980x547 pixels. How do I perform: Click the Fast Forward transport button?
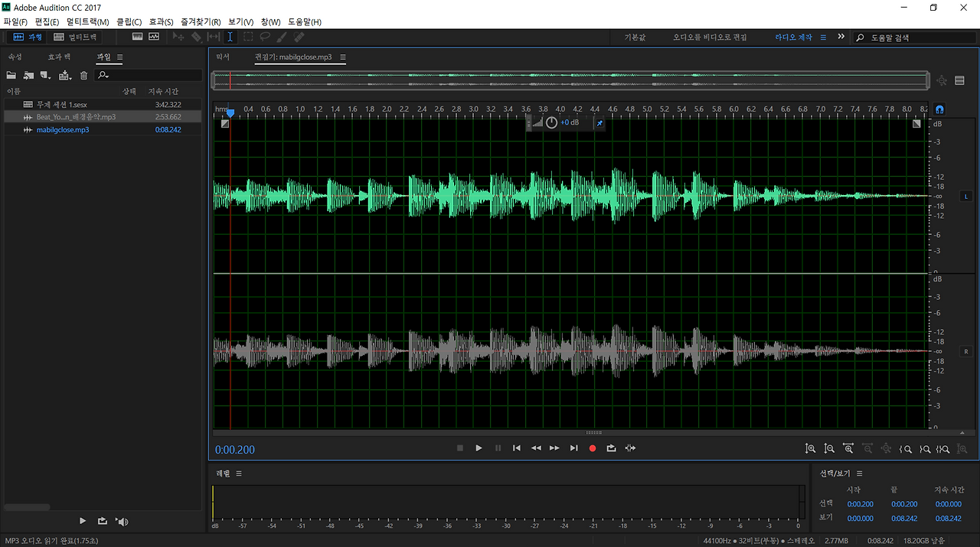click(554, 448)
